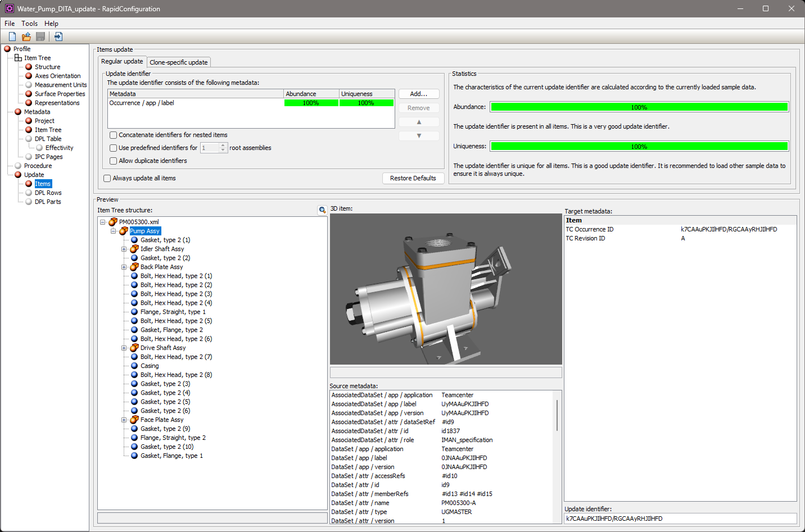This screenshot has height=532, width=805.
Task: Check the Always update all items box
Action: point(107,178)
